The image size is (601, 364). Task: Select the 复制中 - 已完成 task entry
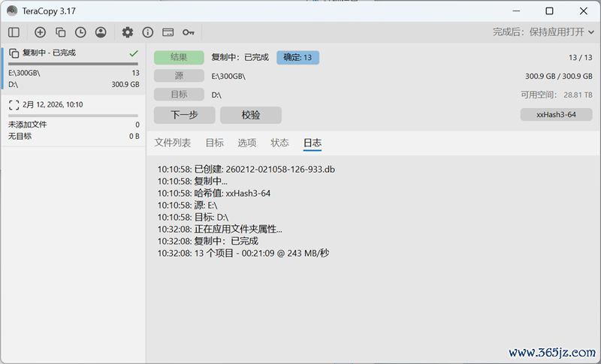point(73,68)
